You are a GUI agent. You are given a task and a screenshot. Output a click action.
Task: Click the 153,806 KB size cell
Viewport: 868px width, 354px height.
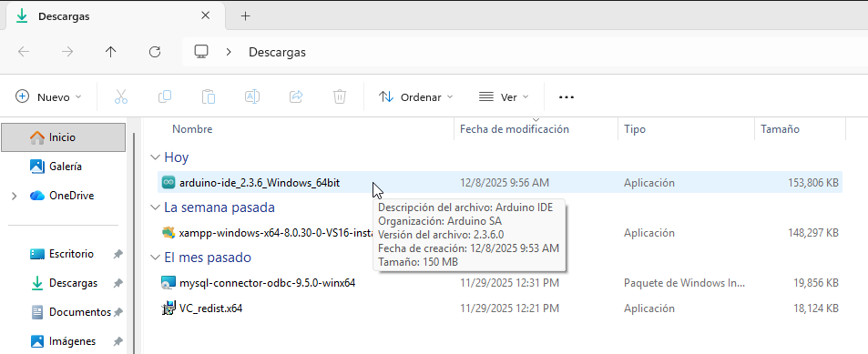pos(812,183)
